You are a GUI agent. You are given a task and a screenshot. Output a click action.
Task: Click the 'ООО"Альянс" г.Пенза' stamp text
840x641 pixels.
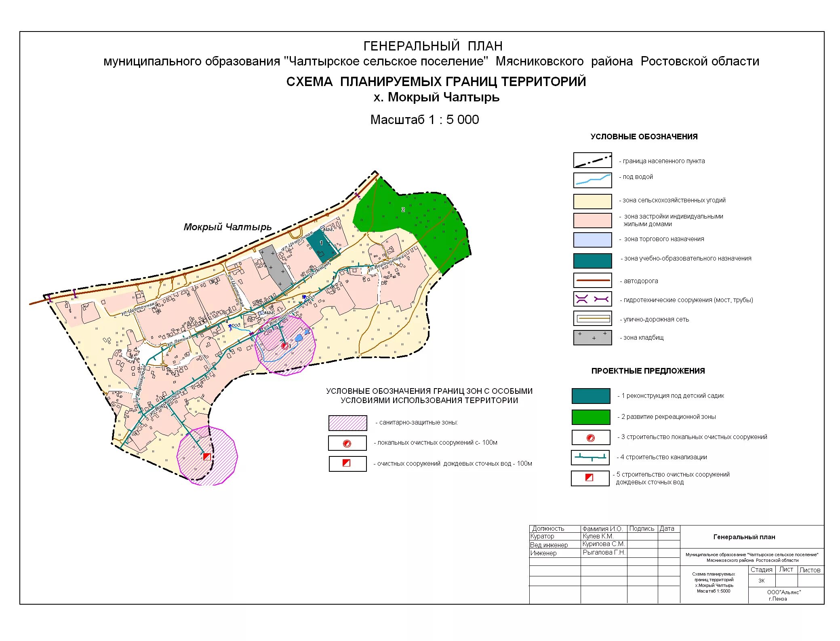[x=784, y=595]
